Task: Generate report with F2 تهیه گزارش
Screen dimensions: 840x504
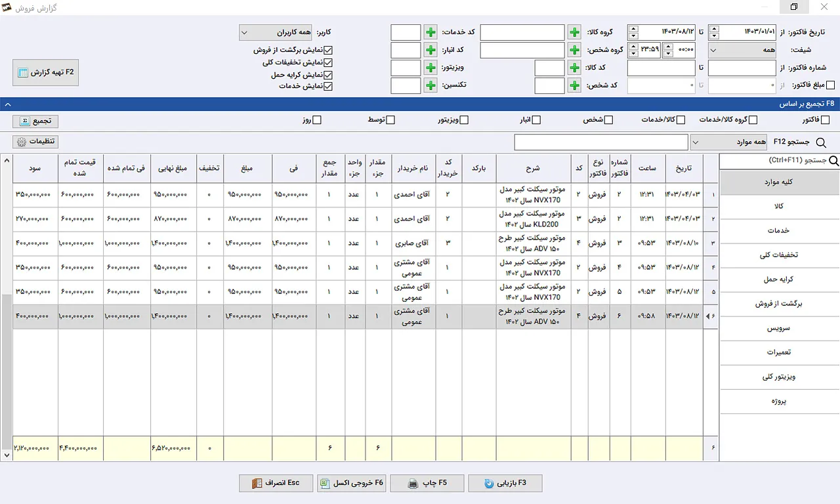Action: pos(46,72)
